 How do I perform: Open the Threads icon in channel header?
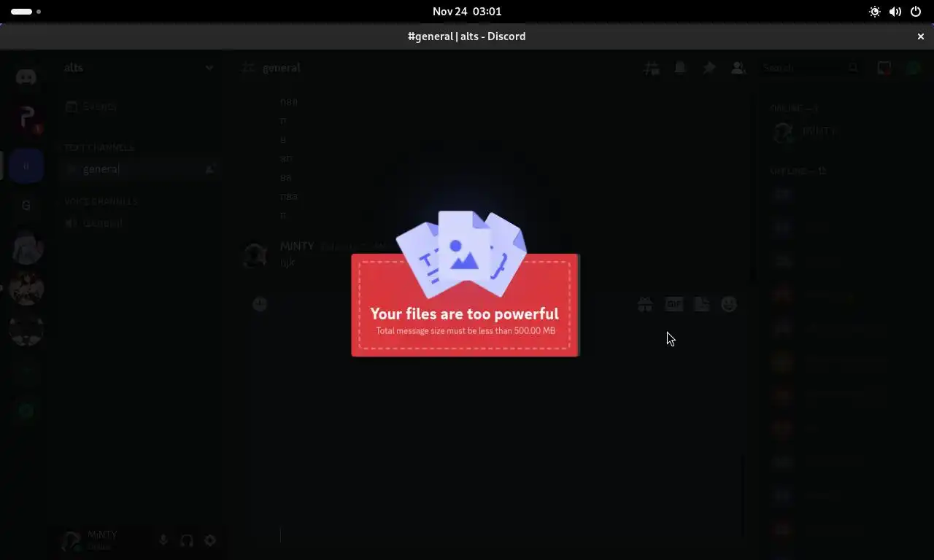click(x=652, y=68)
